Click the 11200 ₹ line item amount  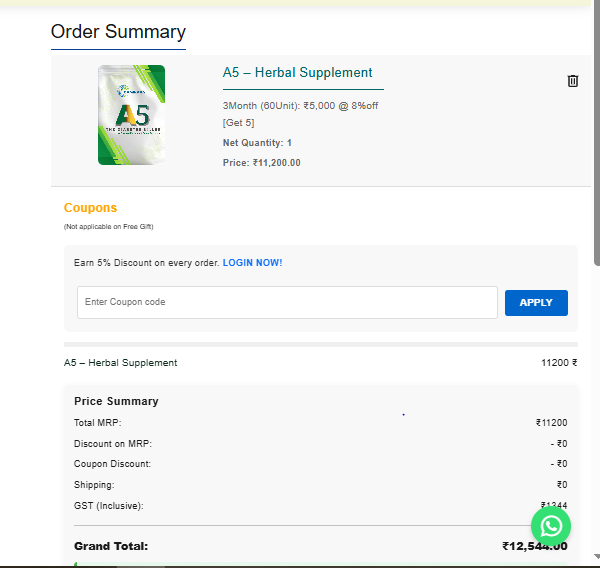pyautogui.click(x=559, y=363)
